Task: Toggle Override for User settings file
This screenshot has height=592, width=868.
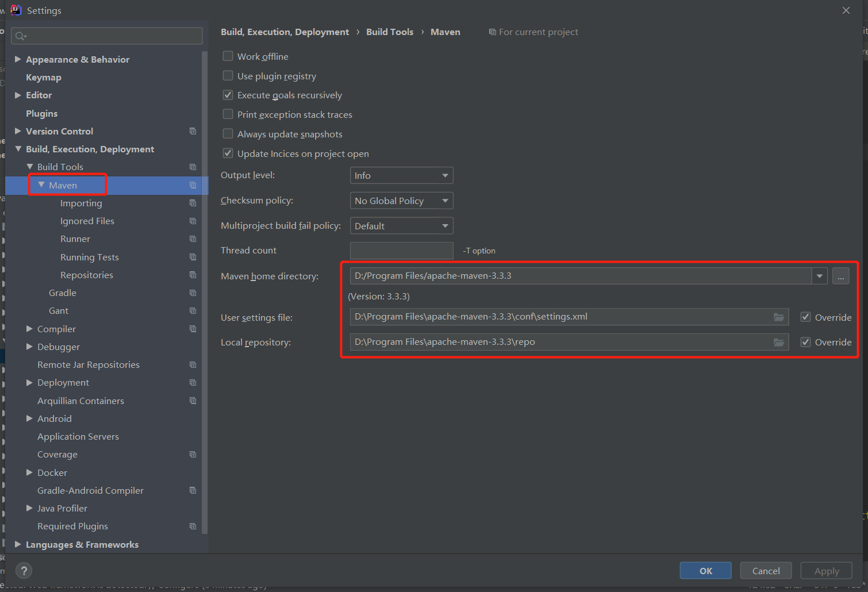Action: 806,317
